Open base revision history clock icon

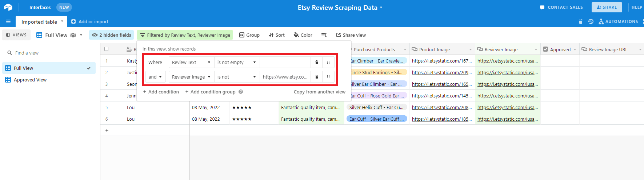click(591, 22)
